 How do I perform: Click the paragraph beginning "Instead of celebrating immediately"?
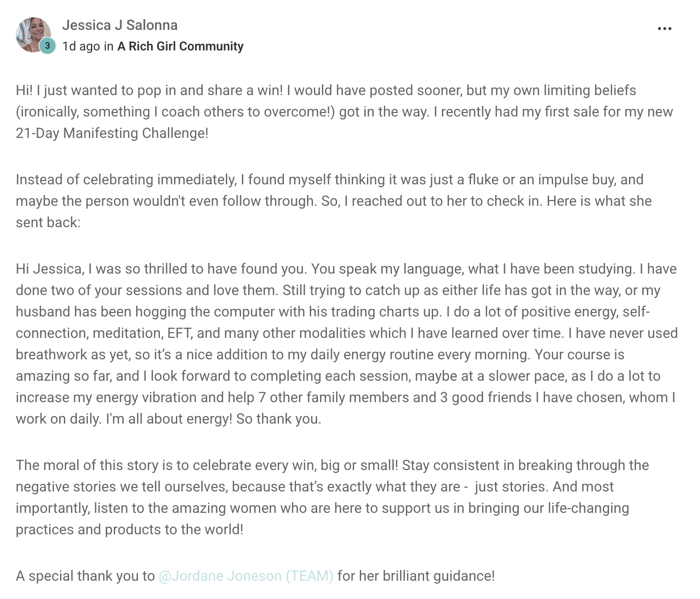[x=334, y=201]
